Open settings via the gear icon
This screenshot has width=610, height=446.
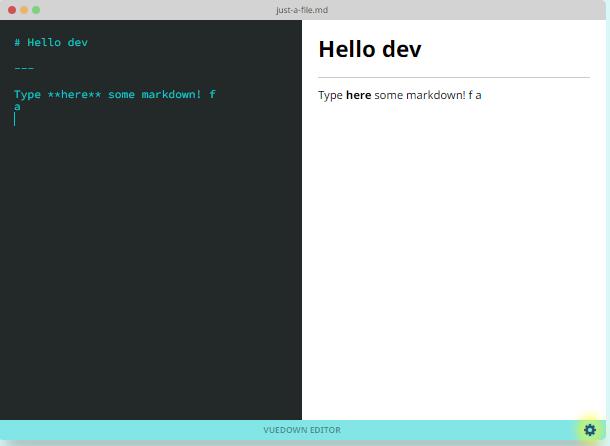point(590,430)
